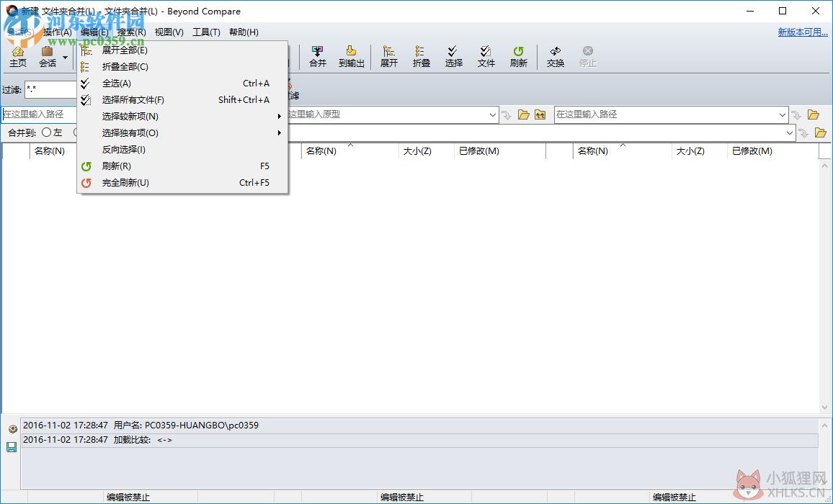Expand the 会话 dropdown arrow
833x504 pixels.
tap(66, 58)
